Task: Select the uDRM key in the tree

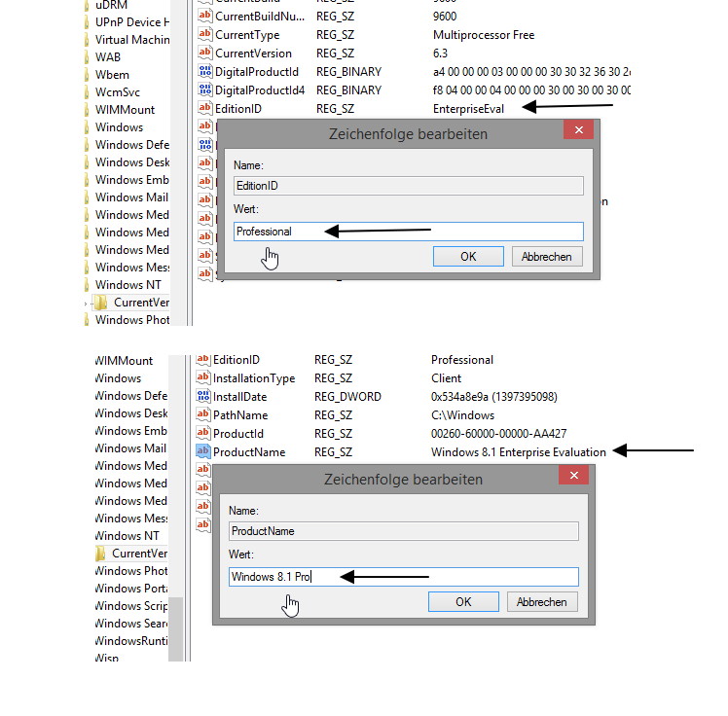Action: click(x=111, y=5)
